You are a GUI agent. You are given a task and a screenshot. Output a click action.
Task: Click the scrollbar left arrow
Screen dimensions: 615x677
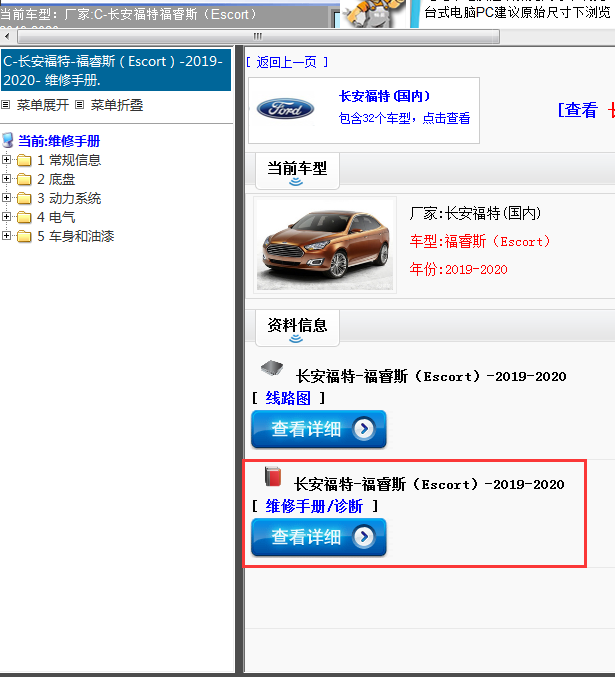7,36
